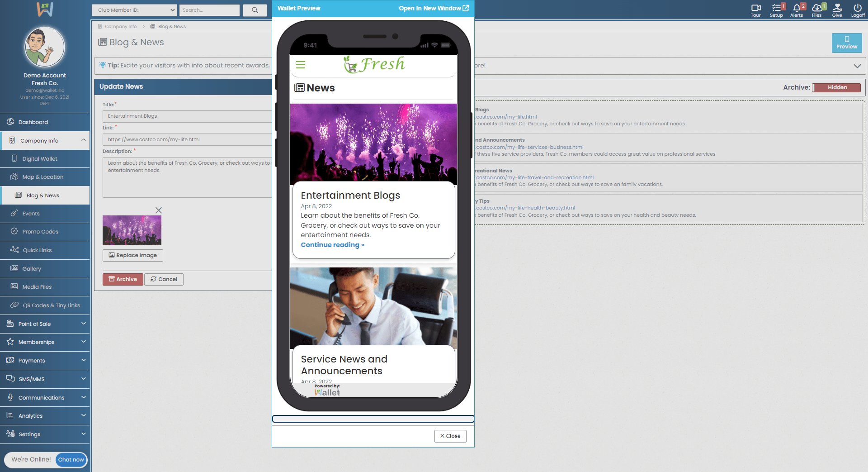868x472 pixels.
Task: Open the Club Member ID dropdown
Action: [134, 10]
